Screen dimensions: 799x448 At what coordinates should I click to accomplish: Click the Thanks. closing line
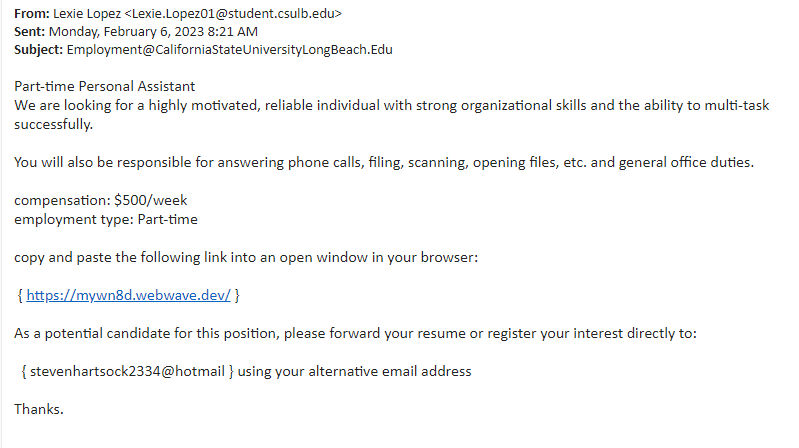click(x=39, y=409)
